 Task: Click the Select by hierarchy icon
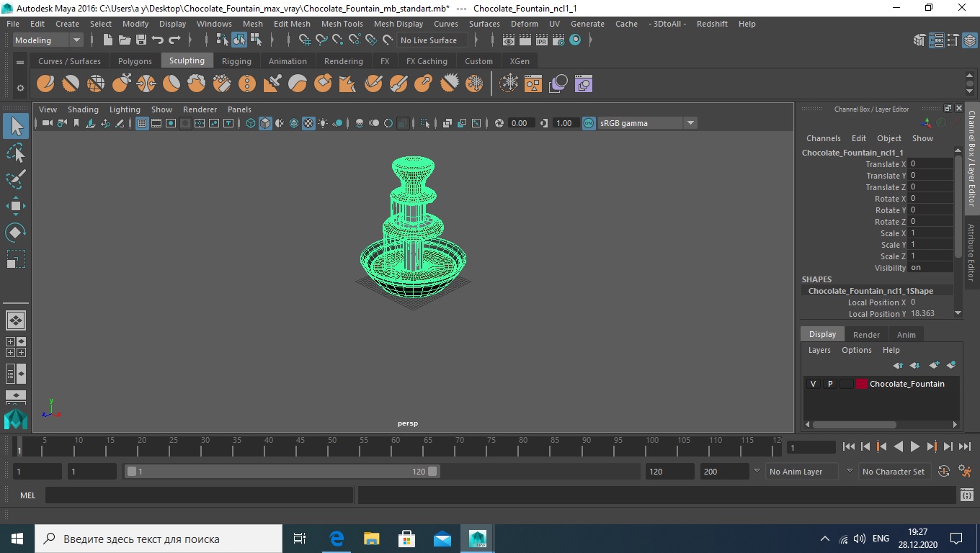click(x=223, y=40)
